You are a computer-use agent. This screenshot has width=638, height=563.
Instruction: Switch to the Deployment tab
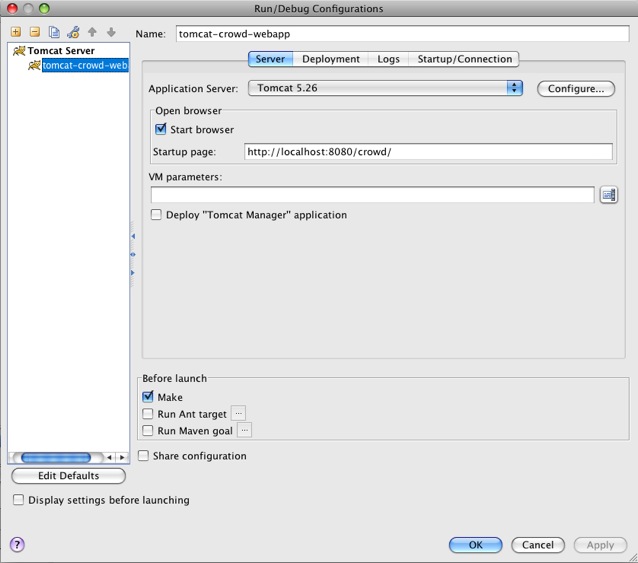tap(331, 59)
